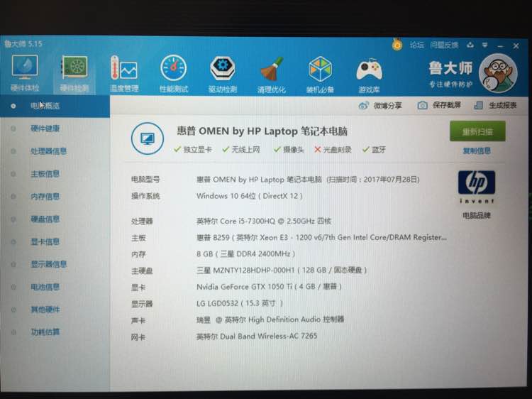Click the 电脑型号 label
This screenshot has height=399, width=532.
(145, 180)
